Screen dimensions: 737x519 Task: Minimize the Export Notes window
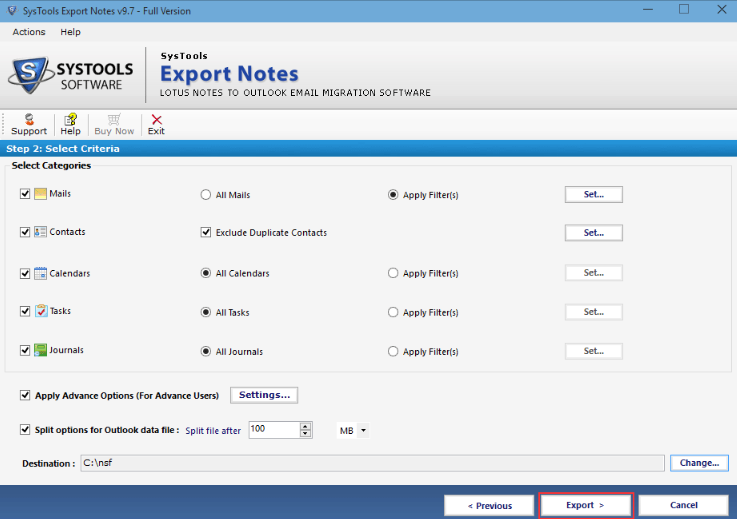(x=648, y=10)
